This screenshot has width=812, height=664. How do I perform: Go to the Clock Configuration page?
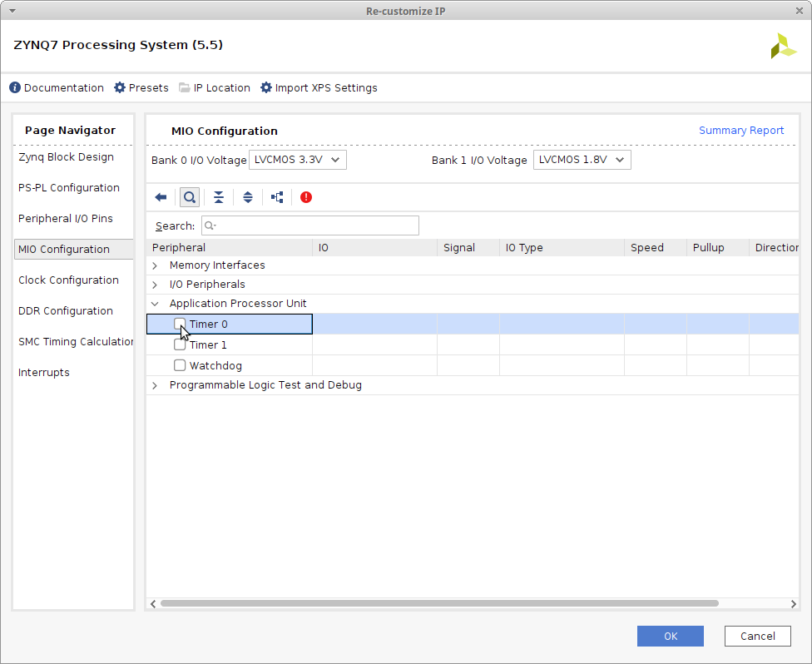(x=68, y=280)
